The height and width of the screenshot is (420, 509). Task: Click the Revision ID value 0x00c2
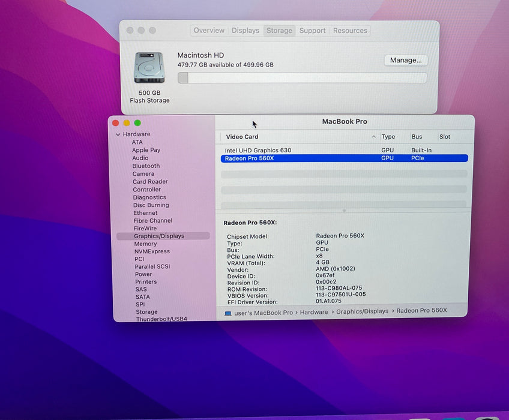click(326, 282)
